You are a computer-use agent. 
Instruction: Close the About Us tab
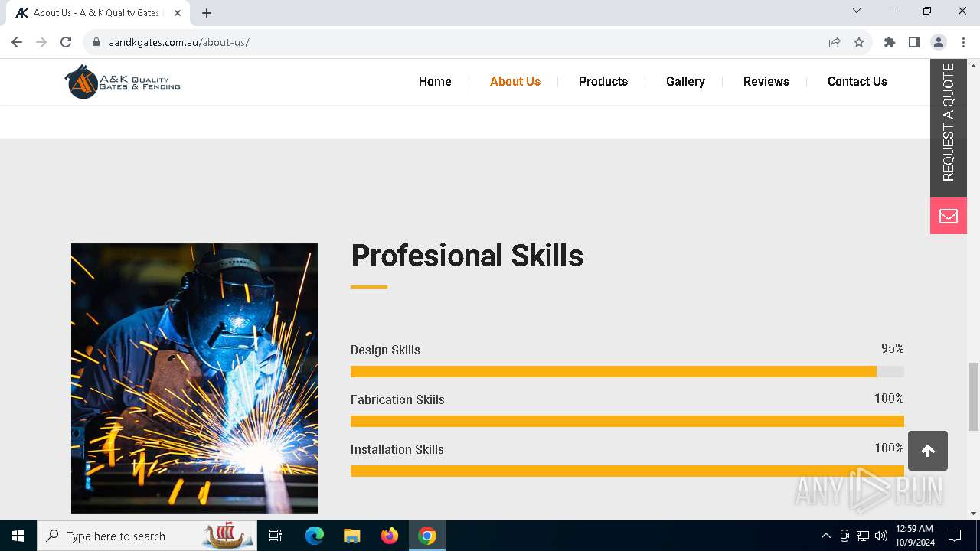click(x=178, y=13)
